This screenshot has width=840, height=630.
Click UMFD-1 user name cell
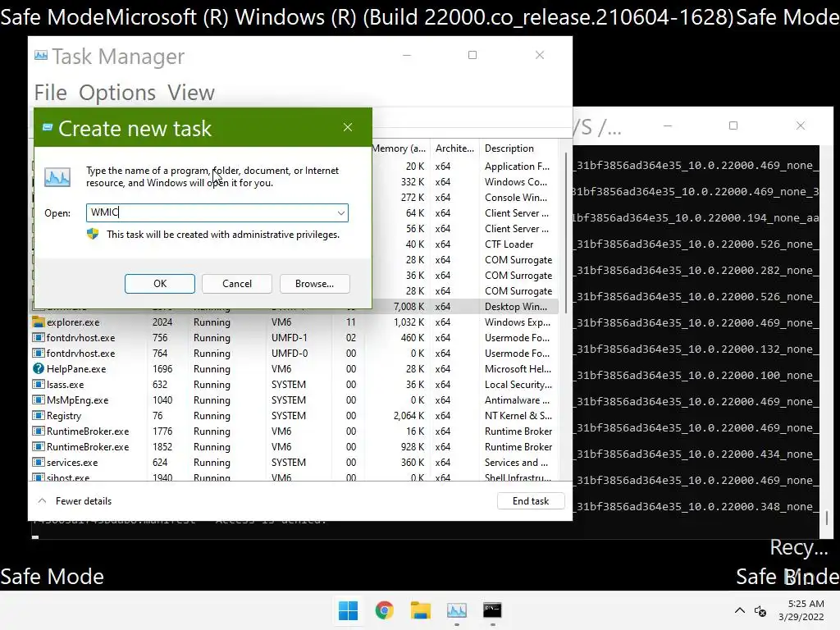[x=290, y=337]
